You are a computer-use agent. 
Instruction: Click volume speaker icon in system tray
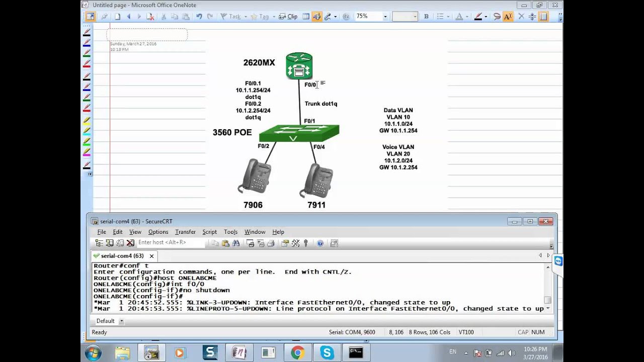(511, 353)
